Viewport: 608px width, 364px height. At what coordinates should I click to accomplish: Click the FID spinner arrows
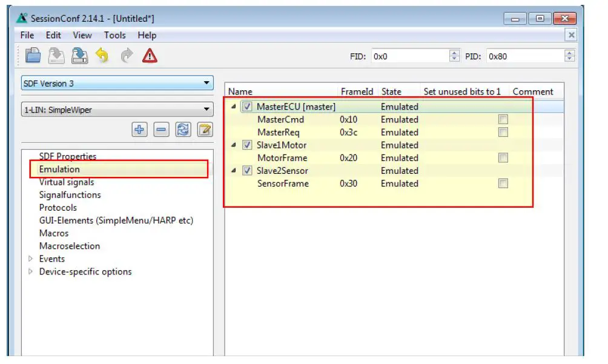tap(454, 56)
